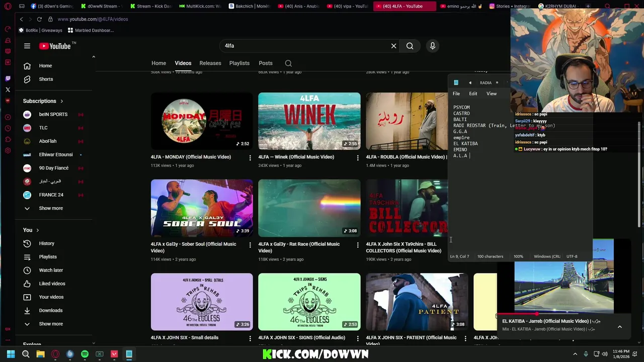
Task: Click the Notepad zoom 100% status
Action: pyautogui.click(x=518, y=256)
